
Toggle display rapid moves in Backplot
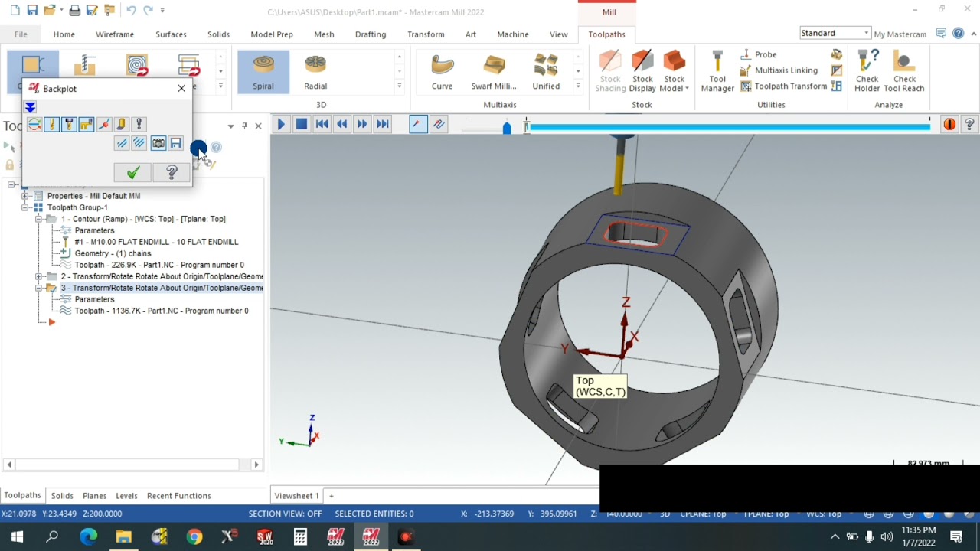[x=86, y=124]
